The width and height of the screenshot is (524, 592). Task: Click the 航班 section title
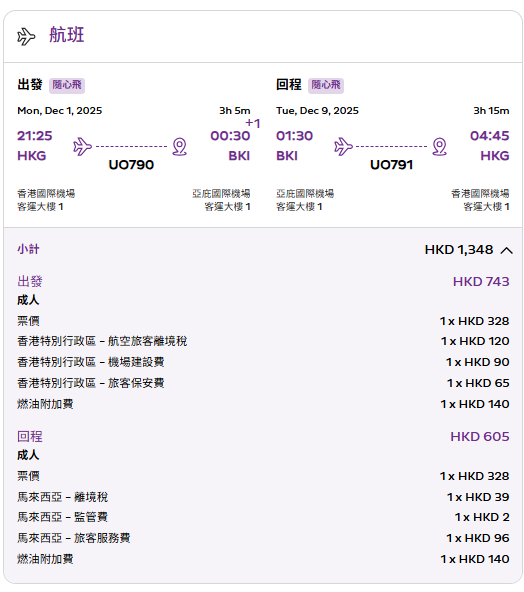(66, 35)
